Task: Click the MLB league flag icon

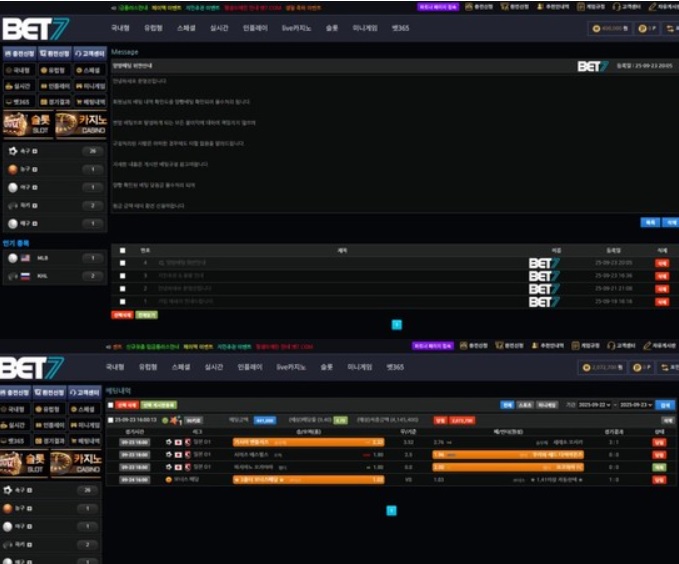Action: click(27, 258)
